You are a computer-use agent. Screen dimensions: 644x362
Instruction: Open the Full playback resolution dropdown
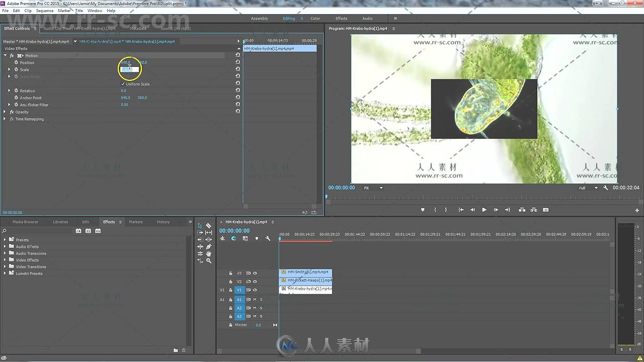pyautogui.click(x=588, y=188)
